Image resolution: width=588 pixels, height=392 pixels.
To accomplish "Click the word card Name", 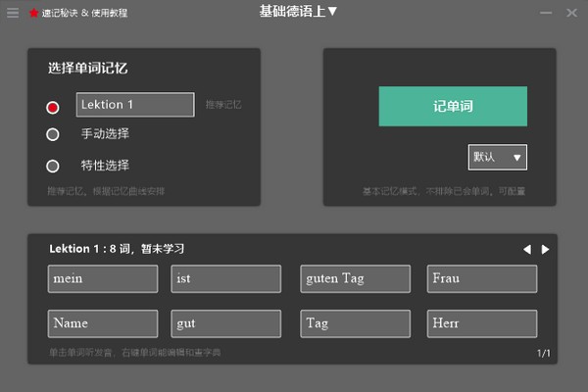I will tap(102, 323).
